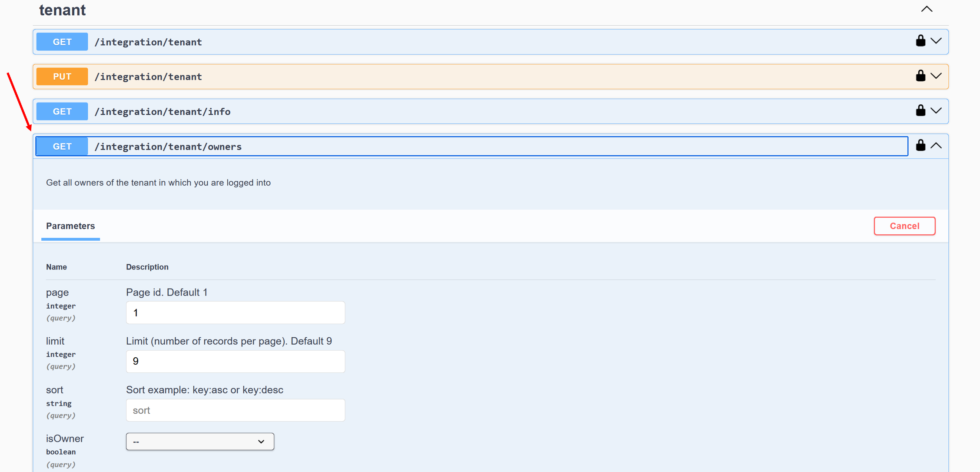Collapse the tenant section arrow

(927, 9)
